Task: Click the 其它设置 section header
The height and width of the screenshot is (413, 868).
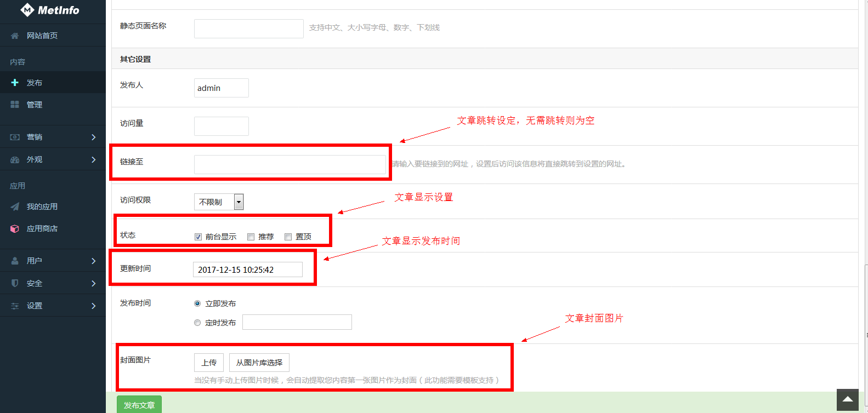Action: coord(135,59)
